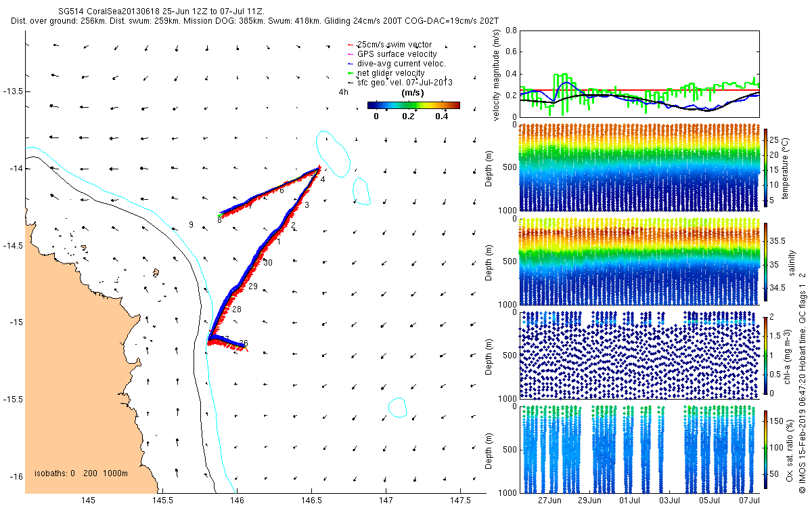Click the velocity magnitude tick '0.8'

coord(511,30)
